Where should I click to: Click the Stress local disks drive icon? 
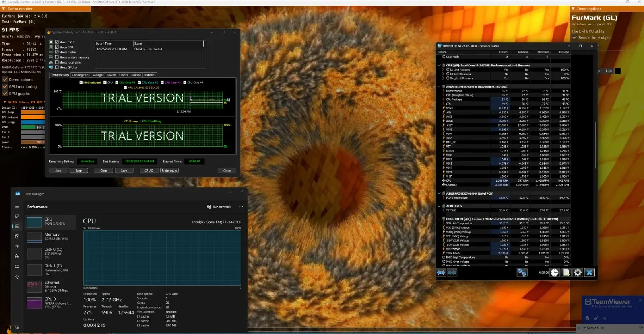(x=51, y=62)
